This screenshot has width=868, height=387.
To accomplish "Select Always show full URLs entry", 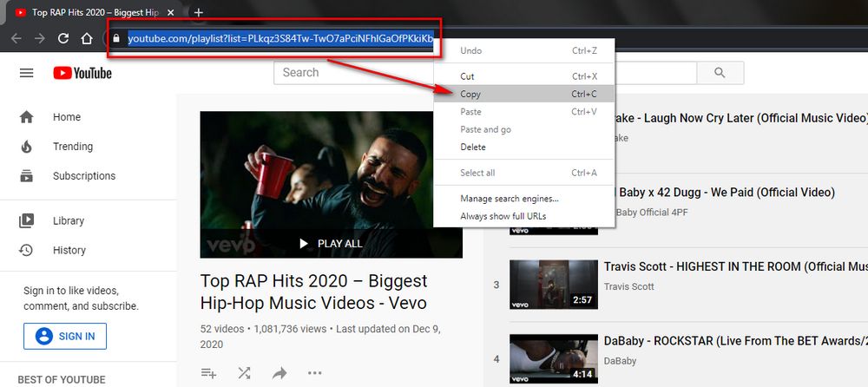I will [523, 216].
